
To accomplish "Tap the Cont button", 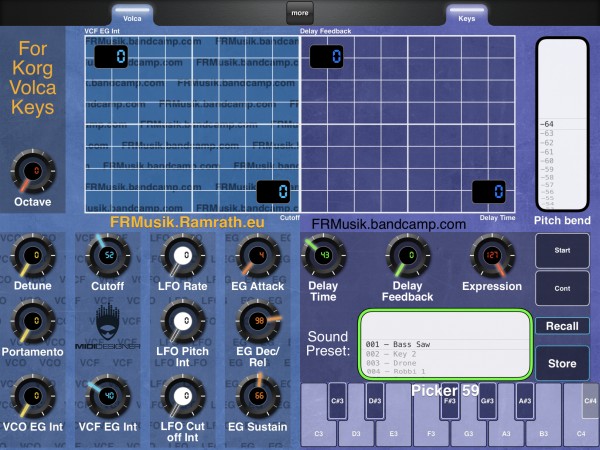I will coord(562,288).
